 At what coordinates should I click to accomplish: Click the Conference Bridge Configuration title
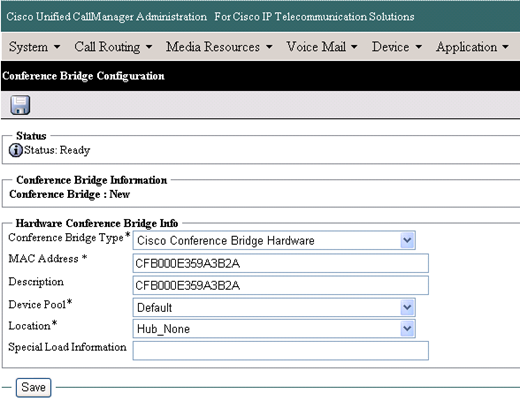point(83,76)
